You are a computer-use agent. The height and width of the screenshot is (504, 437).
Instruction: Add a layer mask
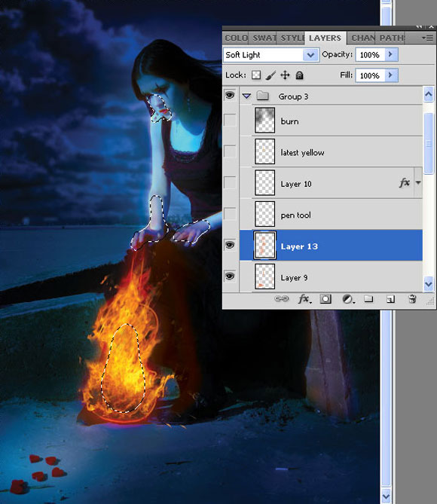point(325,299)
